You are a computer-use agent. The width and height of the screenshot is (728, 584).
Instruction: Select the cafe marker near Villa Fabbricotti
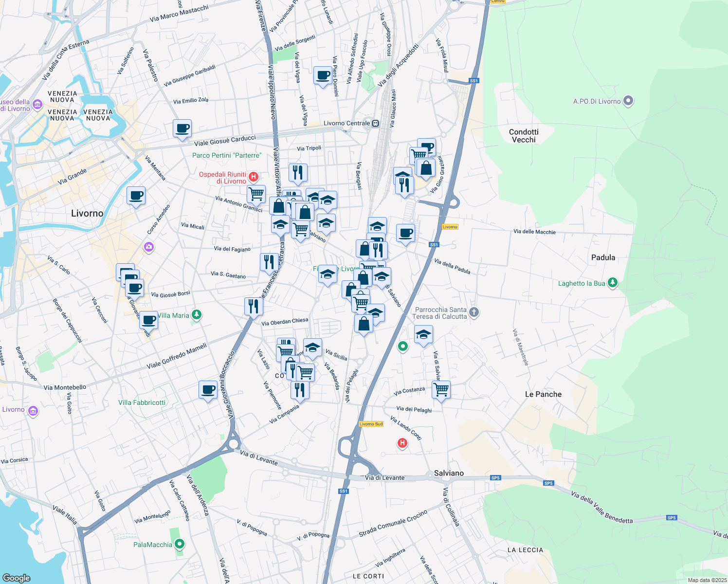(x=208, y=390)
